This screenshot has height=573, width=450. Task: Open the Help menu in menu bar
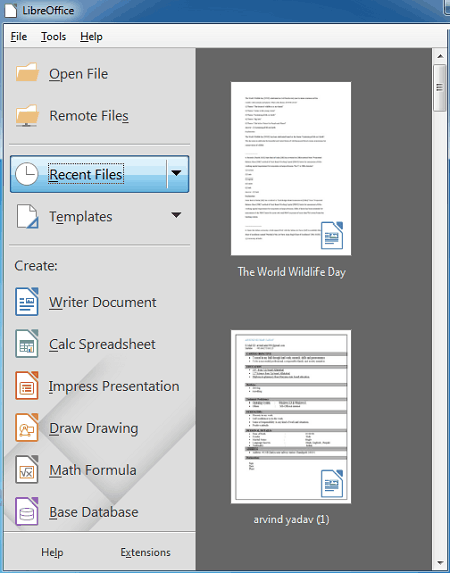click(x=91, y=37)
